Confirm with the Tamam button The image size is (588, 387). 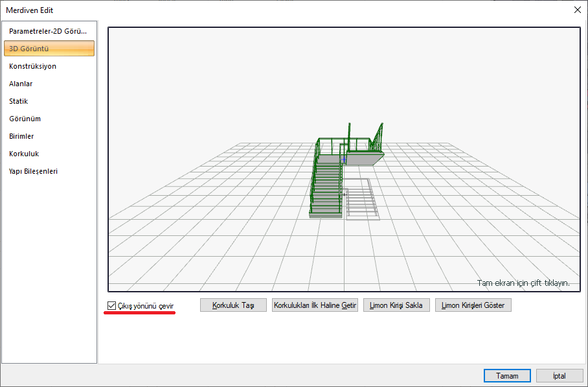pyautogui.click(x=507, y=376)
